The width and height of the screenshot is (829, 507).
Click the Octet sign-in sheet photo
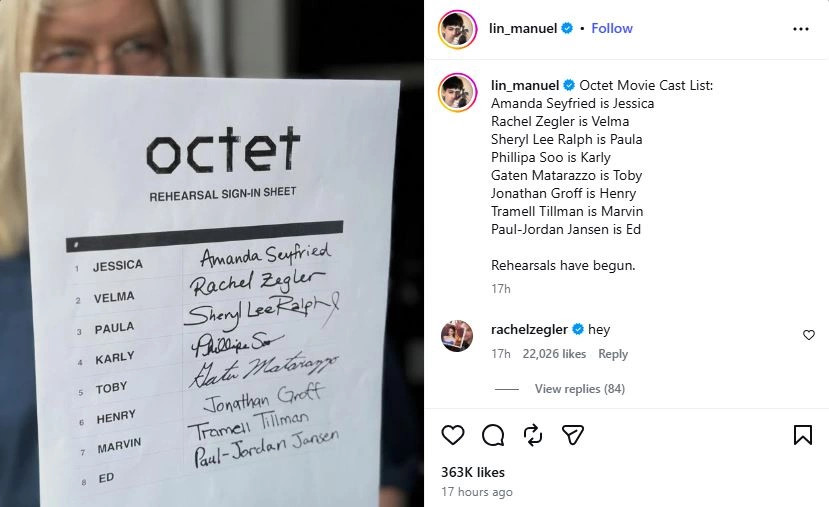tap(211, 254)
